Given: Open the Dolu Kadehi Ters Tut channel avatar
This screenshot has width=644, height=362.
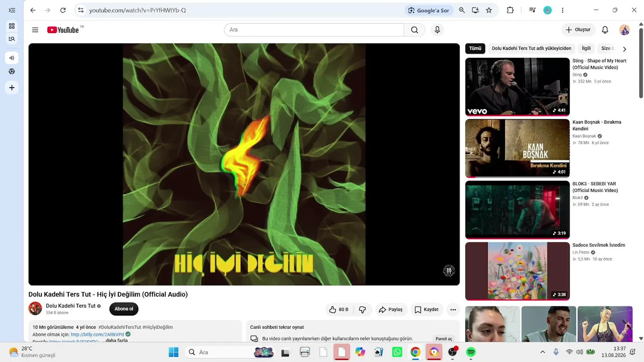Looking at the screenshot, I should coord(35,308).
